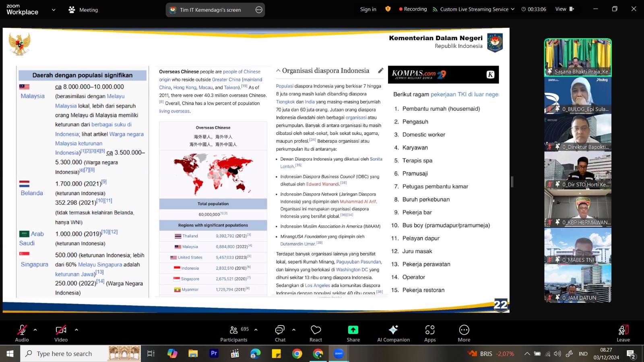The height and width of the screenshot is (362, 644).
Task: Open the volume control in system tray
Action: tap(557, 354)
